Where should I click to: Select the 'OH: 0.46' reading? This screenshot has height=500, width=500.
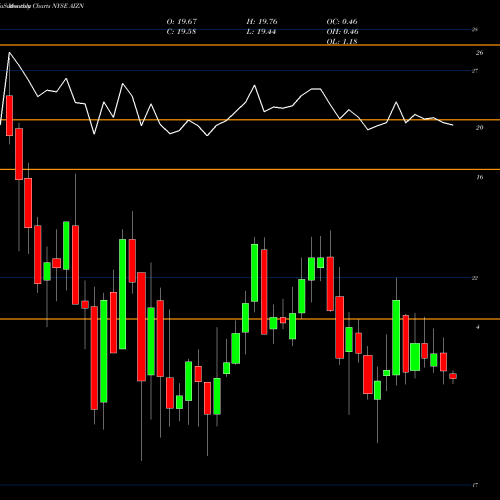point(342,32)
